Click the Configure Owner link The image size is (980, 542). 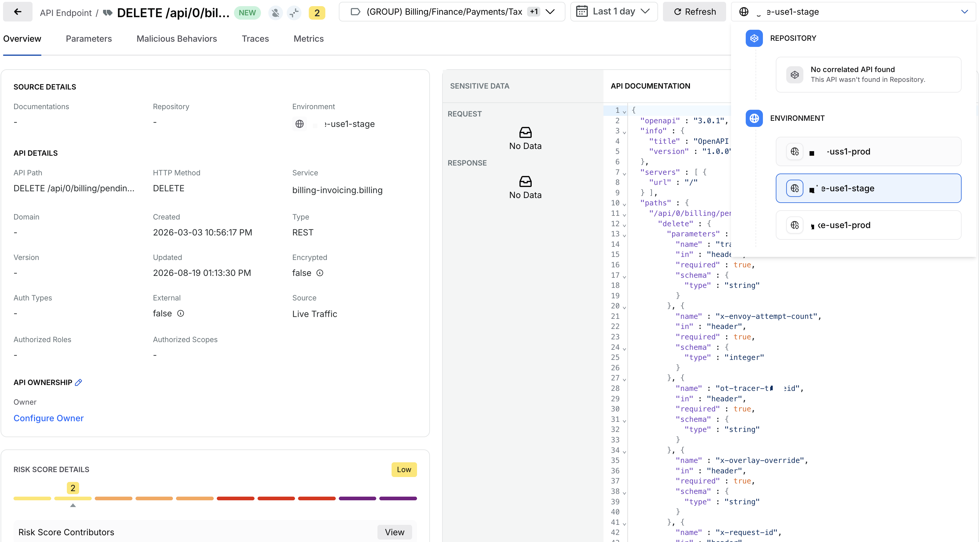[48, 418]
